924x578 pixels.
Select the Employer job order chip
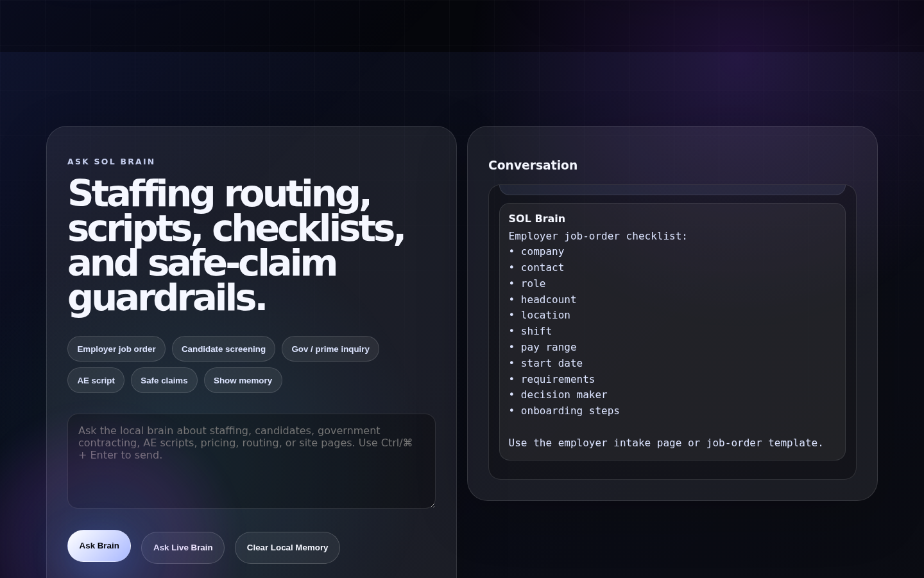point(116,349)
